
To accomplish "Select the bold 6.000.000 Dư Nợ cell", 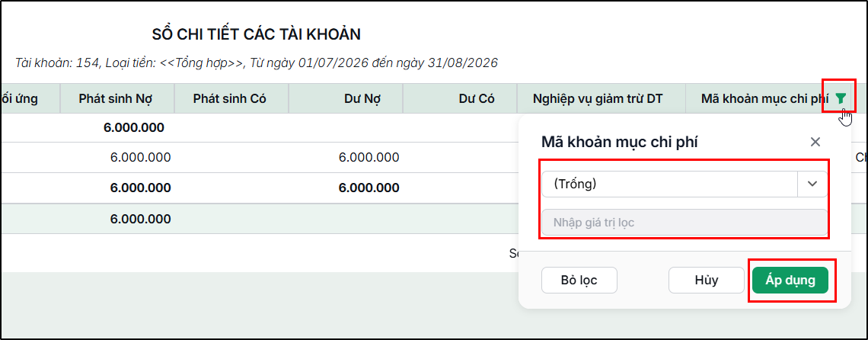I will click(369, 188).
